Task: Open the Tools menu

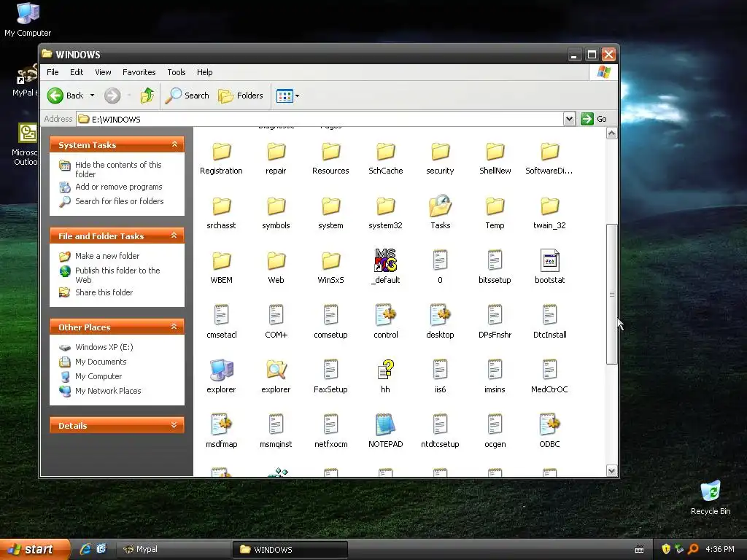Action: (177, 72)
